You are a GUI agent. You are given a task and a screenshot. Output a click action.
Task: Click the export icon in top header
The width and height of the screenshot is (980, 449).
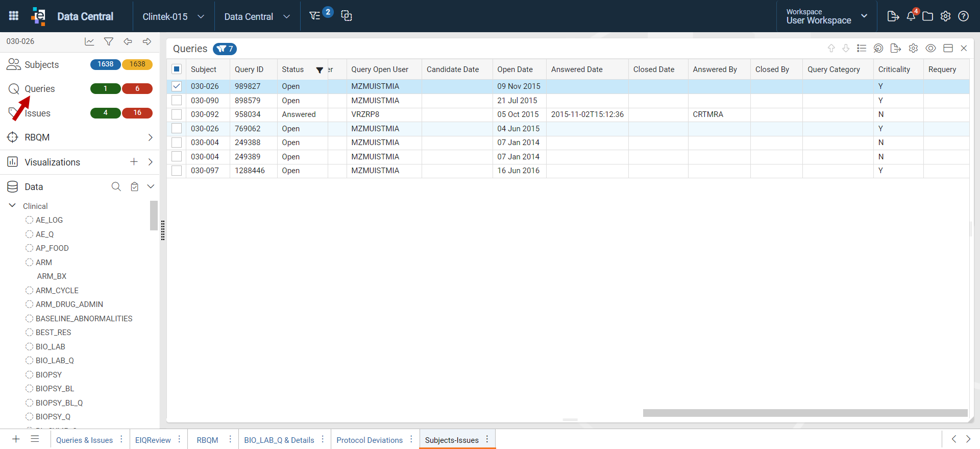pos(893,16)
